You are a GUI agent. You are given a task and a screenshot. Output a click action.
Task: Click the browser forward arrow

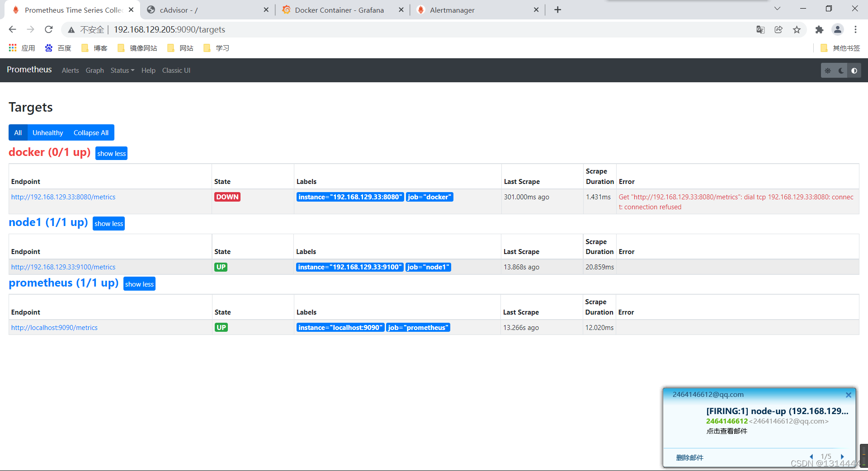(x=30, y=29)
